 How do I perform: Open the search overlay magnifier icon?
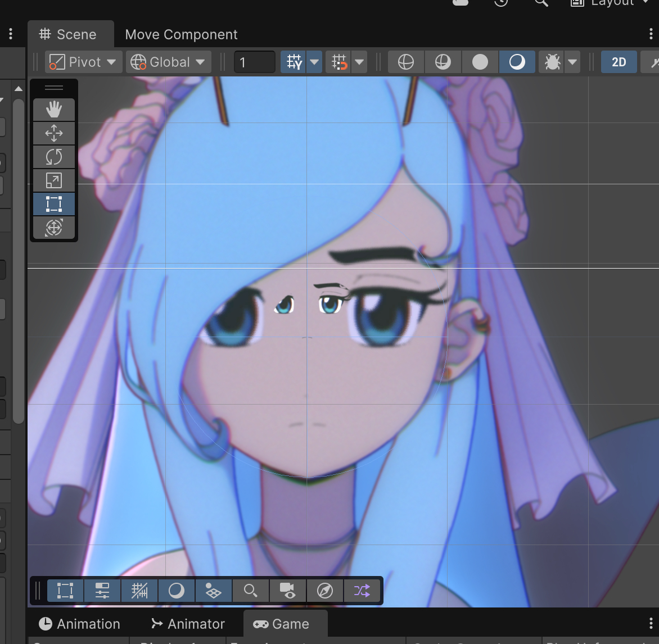[251, 591]
